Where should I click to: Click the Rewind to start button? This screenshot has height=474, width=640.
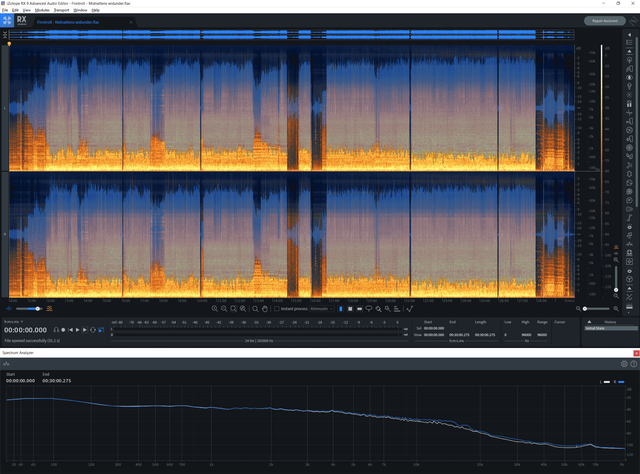coord(70,330)
